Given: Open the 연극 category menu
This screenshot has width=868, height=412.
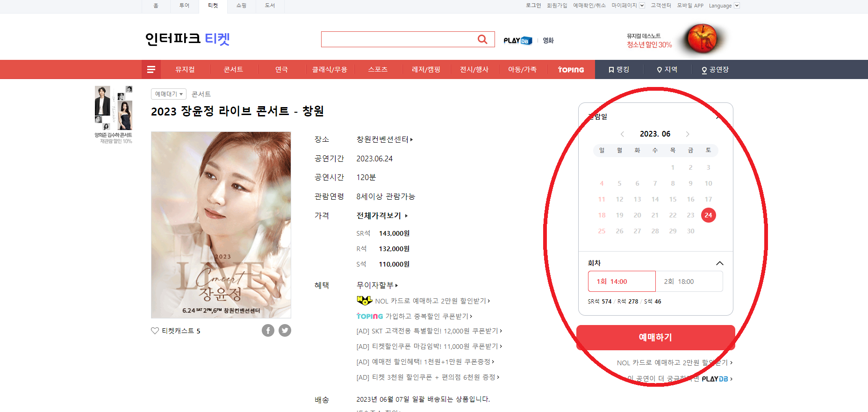Looking at the screenshot, I should (x=281, y=70).
